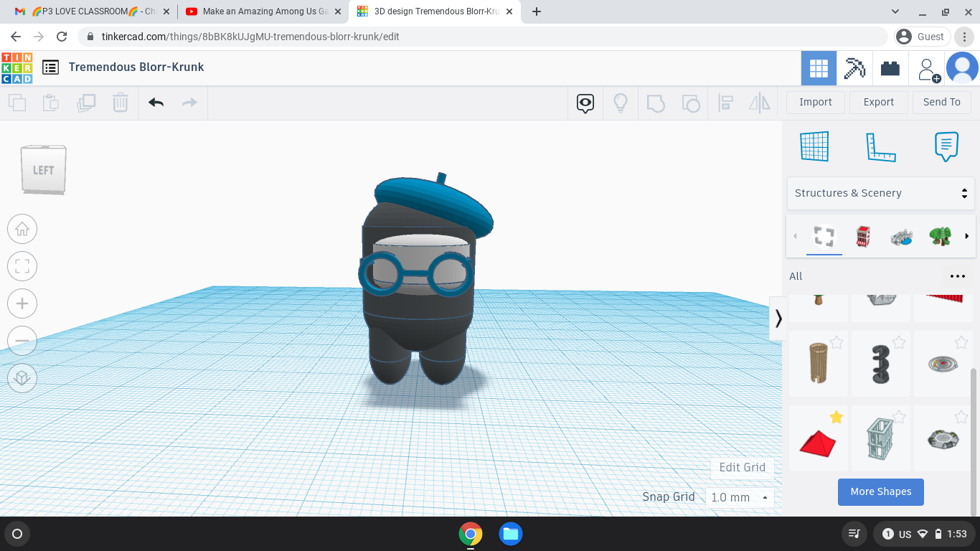Image resolution: width=980 pixels, height=551 pixels.
Task: Zoom in with the plus button
Action: click(x=22, y=303)
